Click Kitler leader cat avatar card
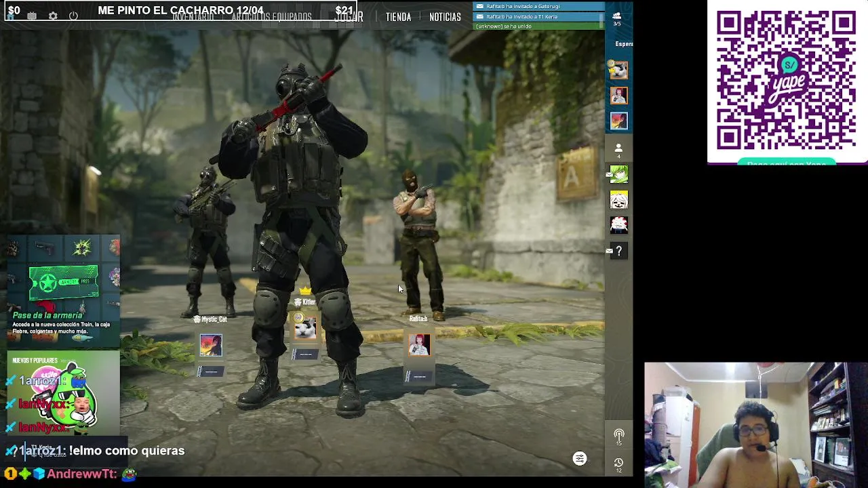Image resolution: width=868 pixels, height=488 pixels. click(x=305, y=328)
